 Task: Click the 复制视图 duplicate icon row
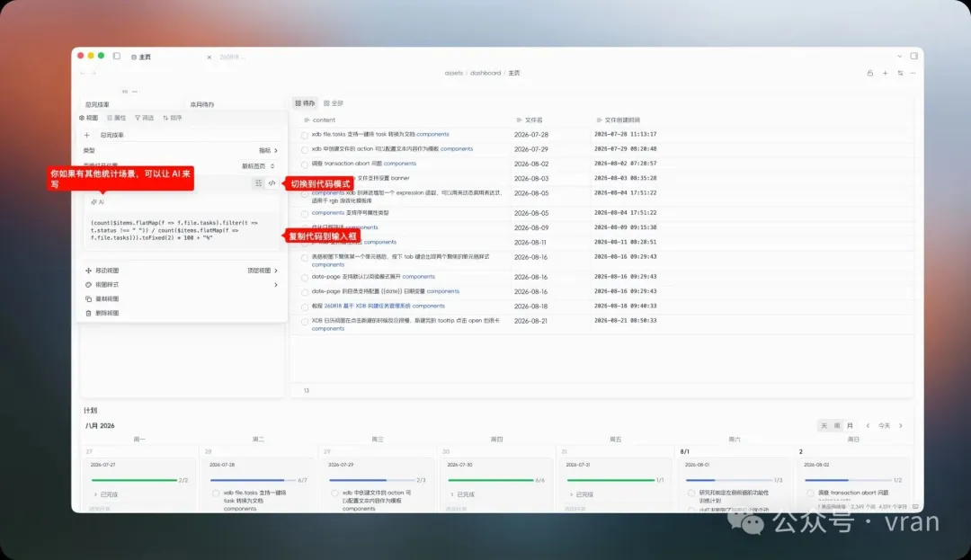[182, 298]
